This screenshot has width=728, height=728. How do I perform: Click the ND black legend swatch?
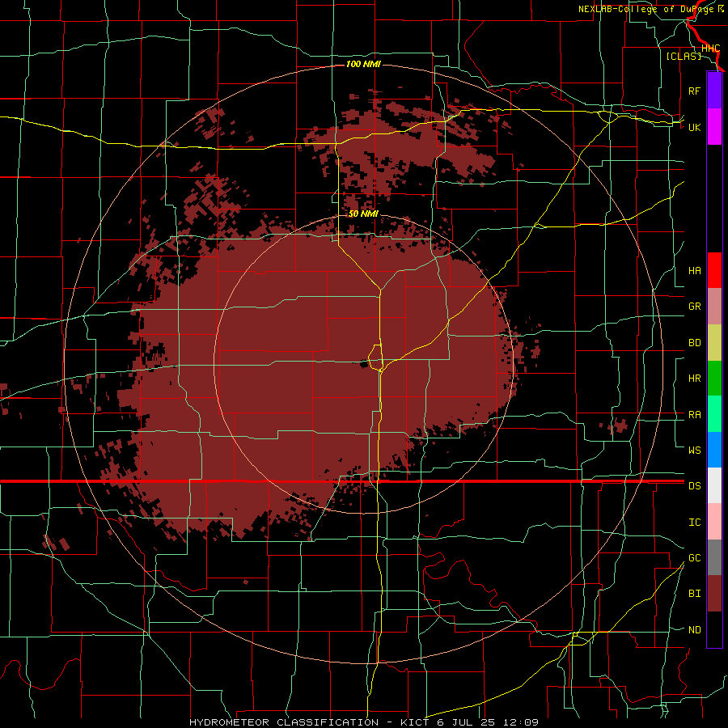pyautogui.click(x=714, y=629)
